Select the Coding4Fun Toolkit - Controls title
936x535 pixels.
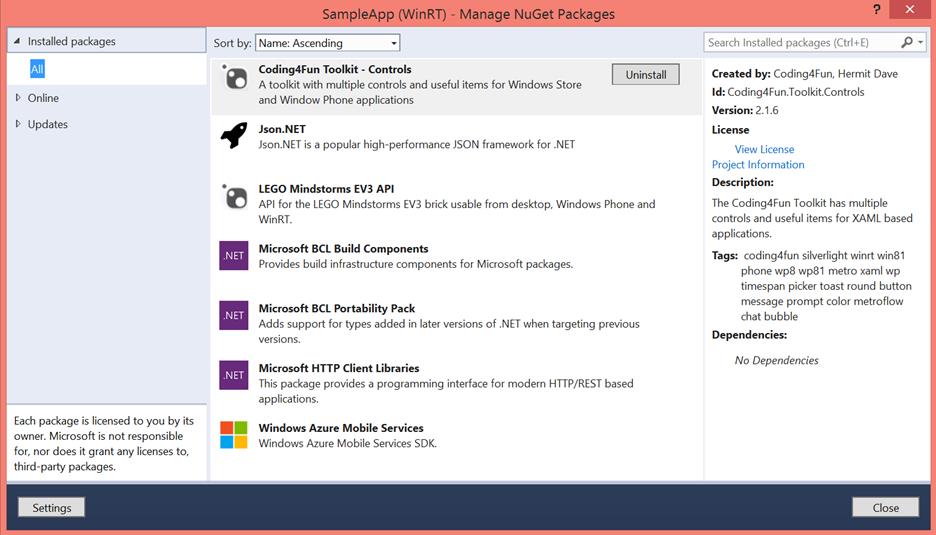click(335, 69)
